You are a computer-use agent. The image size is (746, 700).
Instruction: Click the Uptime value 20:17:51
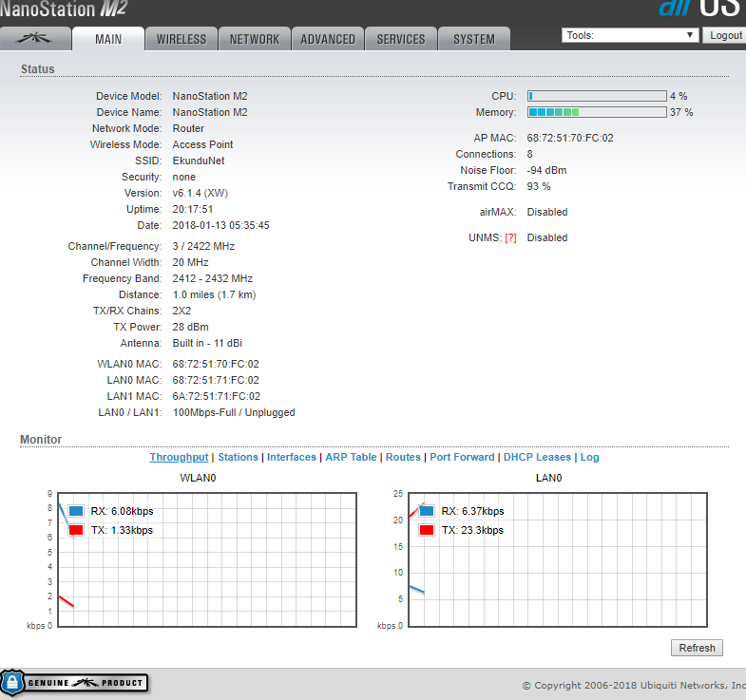coord(193,209)
